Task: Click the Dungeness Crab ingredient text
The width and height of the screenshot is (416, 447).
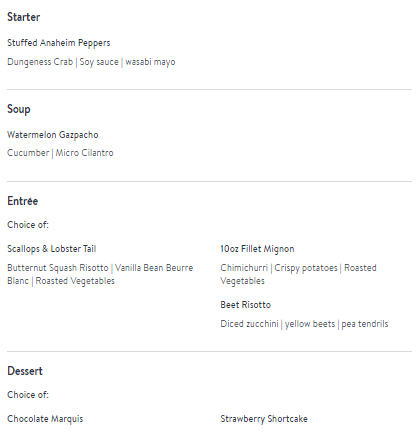Action: [x=40, y=62]
